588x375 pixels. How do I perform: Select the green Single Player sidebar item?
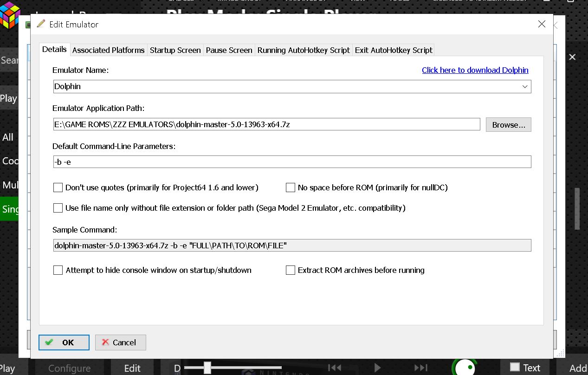click(9, 209)
